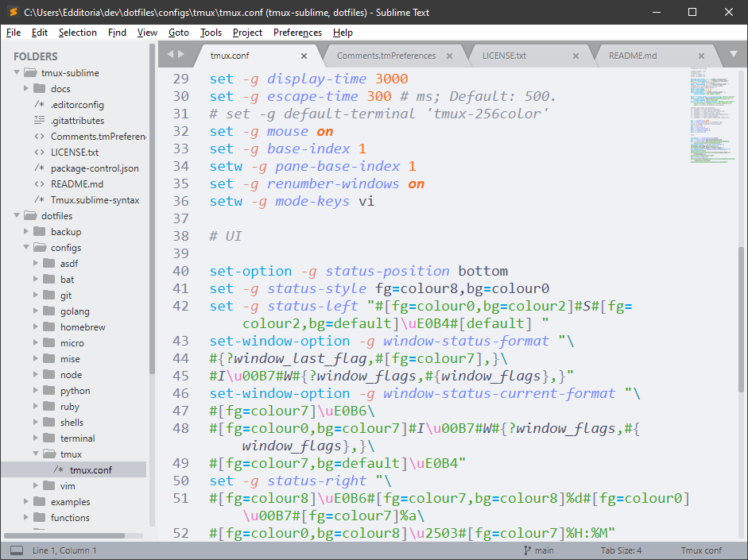This screenshot has width=748, height=560.
Task: Expand the functions folder
Action: tap(26, 518)
